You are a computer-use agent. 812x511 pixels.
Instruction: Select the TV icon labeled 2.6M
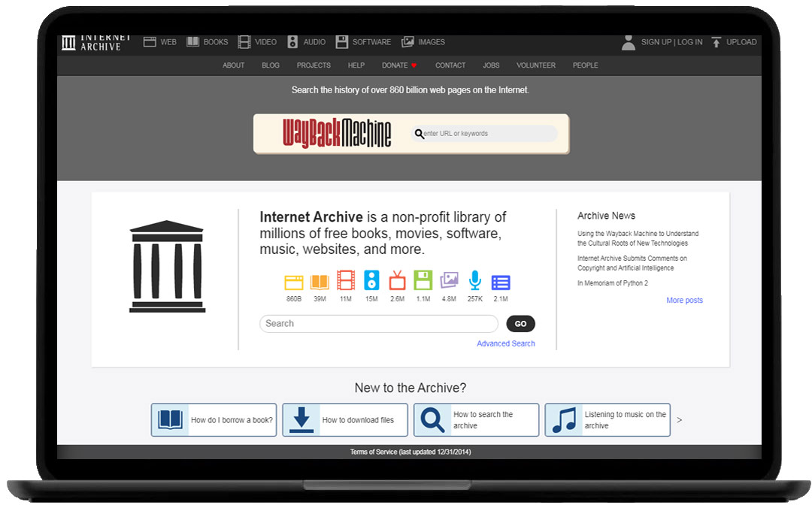coord(397,280)
